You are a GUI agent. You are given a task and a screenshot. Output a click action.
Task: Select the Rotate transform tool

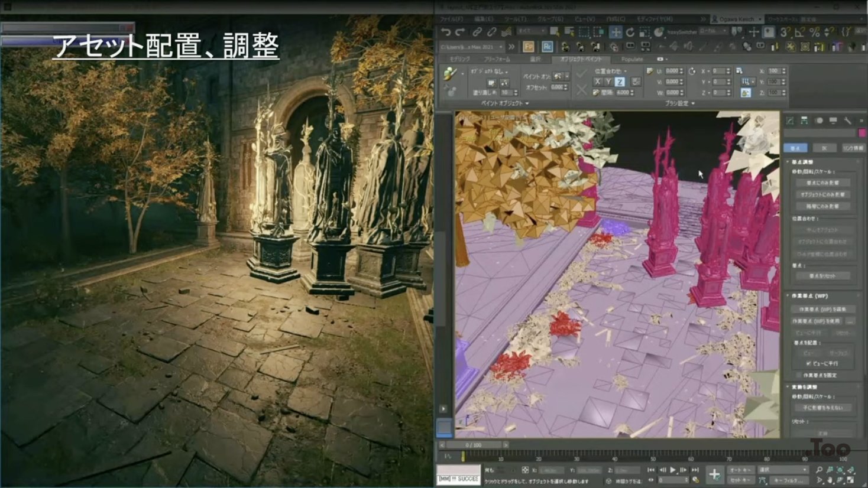[630, 32]
